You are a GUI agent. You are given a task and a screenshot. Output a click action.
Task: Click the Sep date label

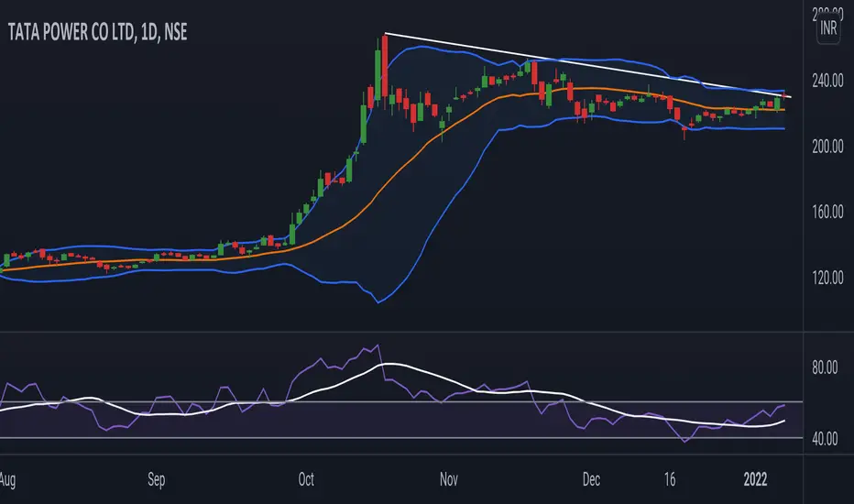pos(157,479)
